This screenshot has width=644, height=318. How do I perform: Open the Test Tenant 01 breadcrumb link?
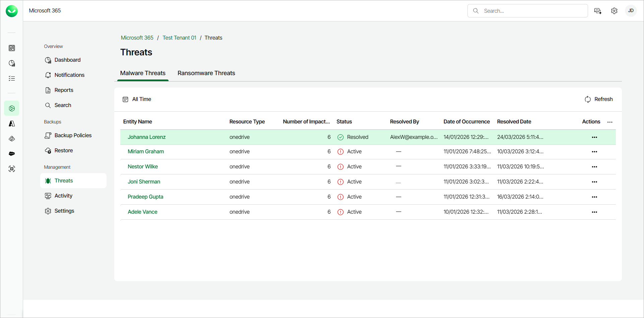pos(179,38)
